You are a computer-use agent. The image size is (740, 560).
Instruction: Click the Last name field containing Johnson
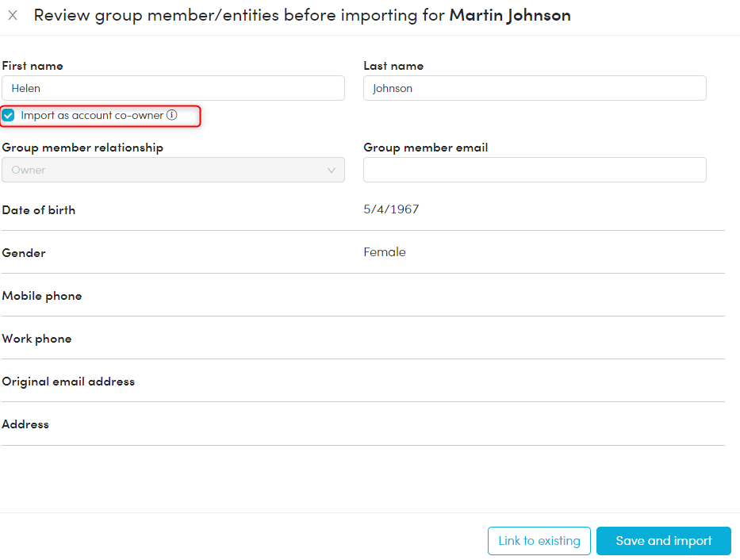[534, 88]
